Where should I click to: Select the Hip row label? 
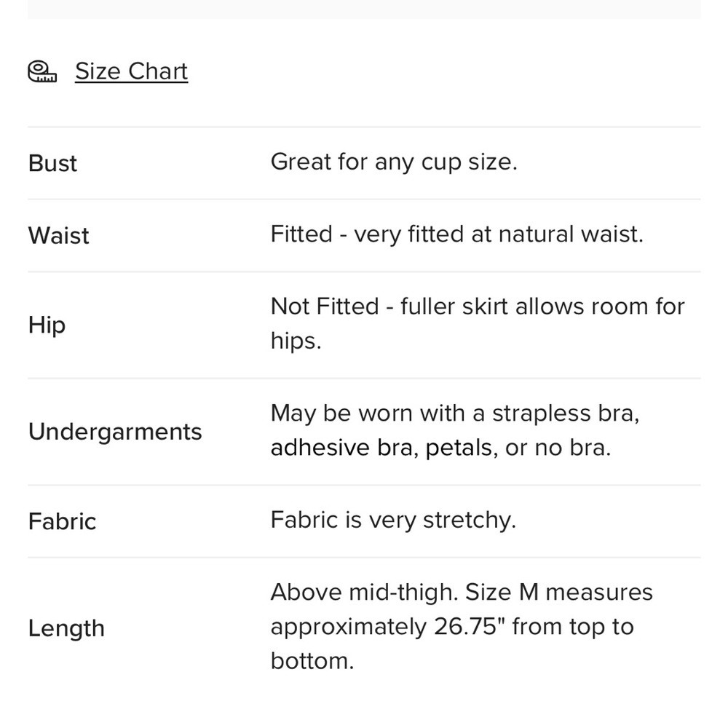(x=47, y=325)
